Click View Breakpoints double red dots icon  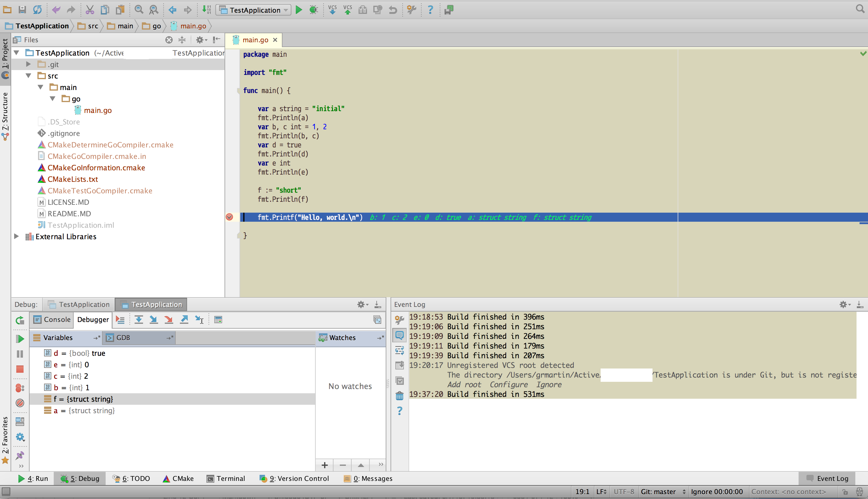[20, 388]
